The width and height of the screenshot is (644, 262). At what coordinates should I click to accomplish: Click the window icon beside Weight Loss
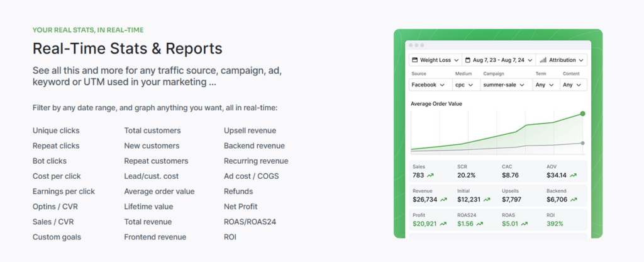414,60
